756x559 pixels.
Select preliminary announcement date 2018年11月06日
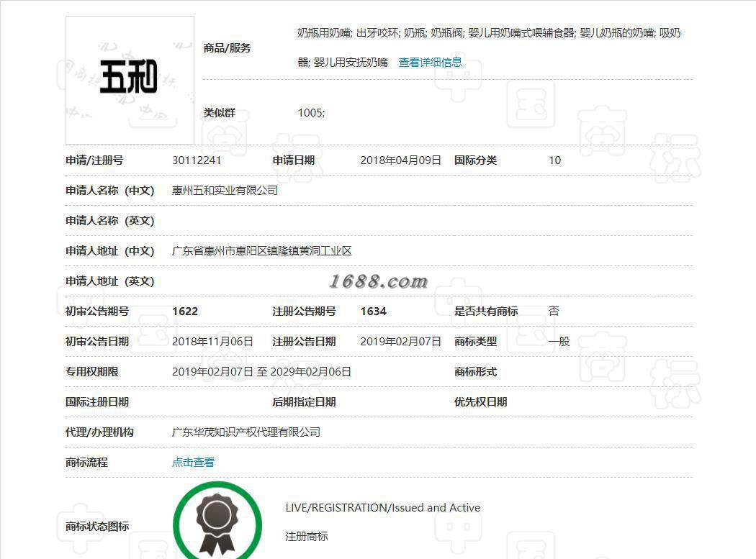click(x=212, y=342)
